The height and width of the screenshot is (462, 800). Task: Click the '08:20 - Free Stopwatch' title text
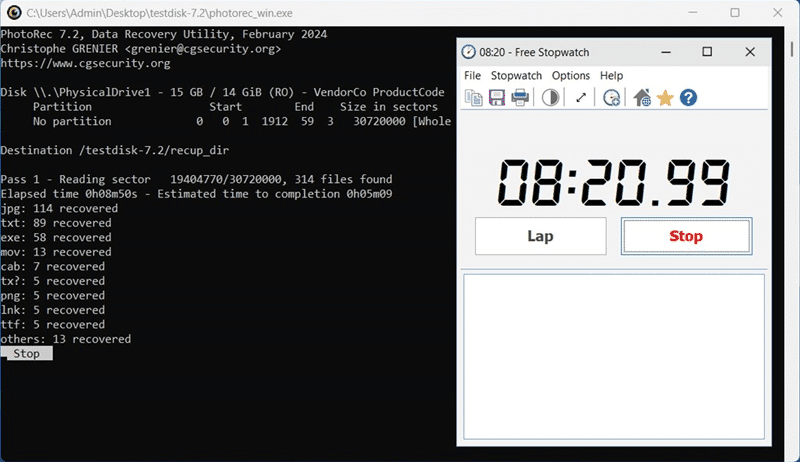[x=534, y=53]
